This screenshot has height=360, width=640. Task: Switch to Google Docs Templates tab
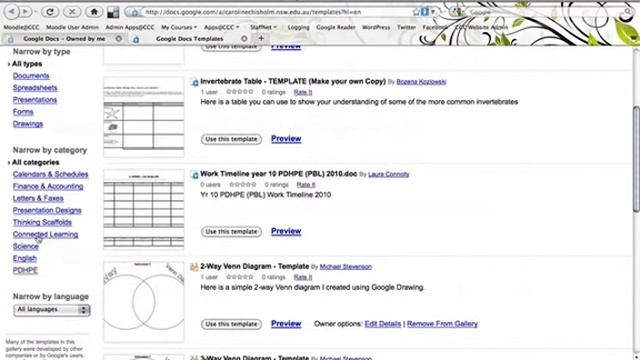point(189,38)
